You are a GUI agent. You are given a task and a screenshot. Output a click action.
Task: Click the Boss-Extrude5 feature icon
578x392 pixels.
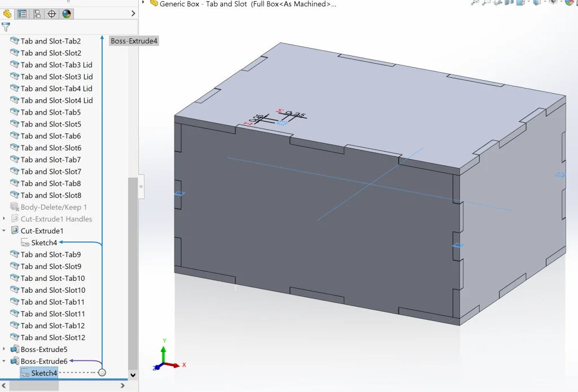(x=14, y=349)
